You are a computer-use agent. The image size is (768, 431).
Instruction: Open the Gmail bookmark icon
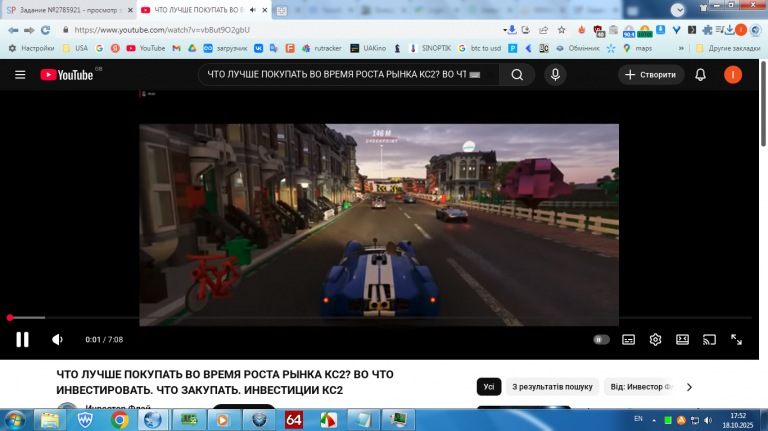176,48
